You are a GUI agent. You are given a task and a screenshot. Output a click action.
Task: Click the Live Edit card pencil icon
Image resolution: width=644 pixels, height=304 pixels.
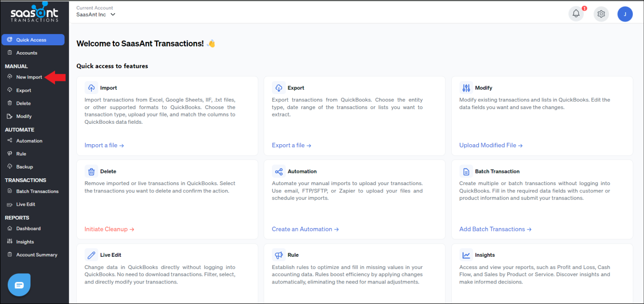tap(91, 255)
